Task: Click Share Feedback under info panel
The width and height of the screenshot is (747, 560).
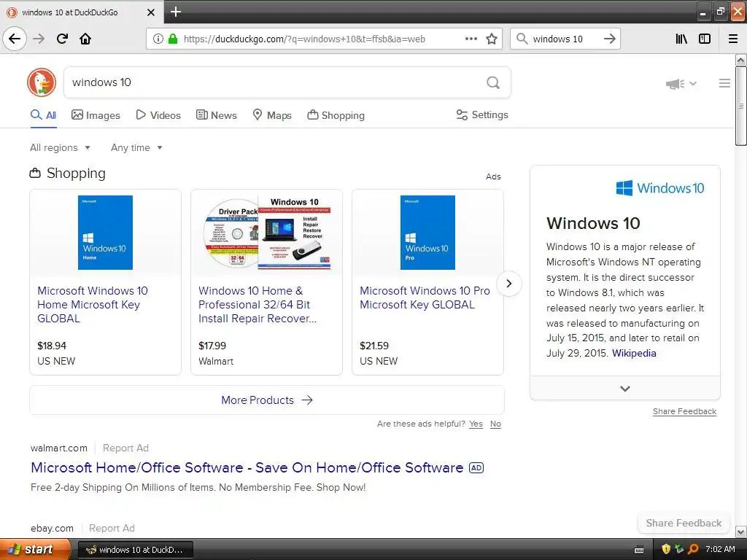Action: [684, 411]
